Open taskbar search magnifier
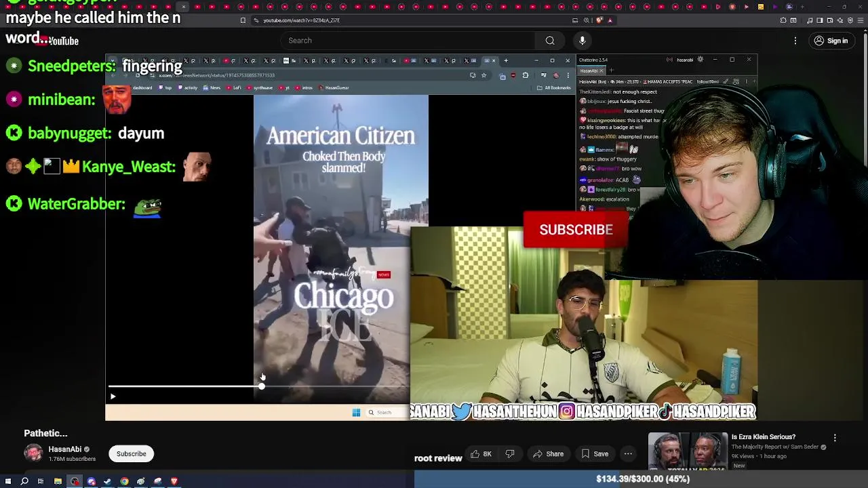 24,481
